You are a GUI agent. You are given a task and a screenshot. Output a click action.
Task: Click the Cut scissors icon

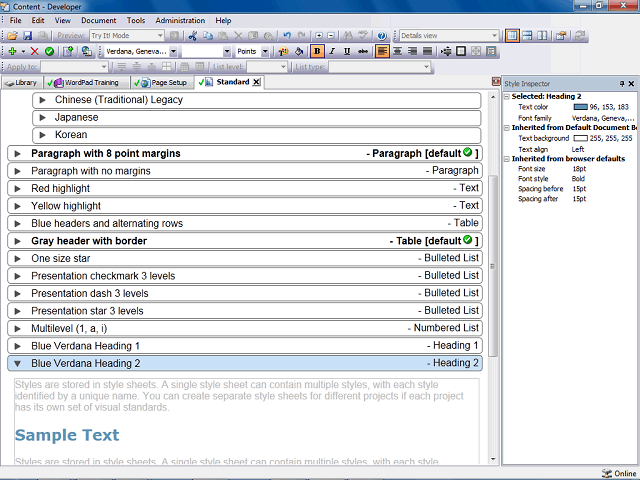pyautogui.click(x=193, y=36)
